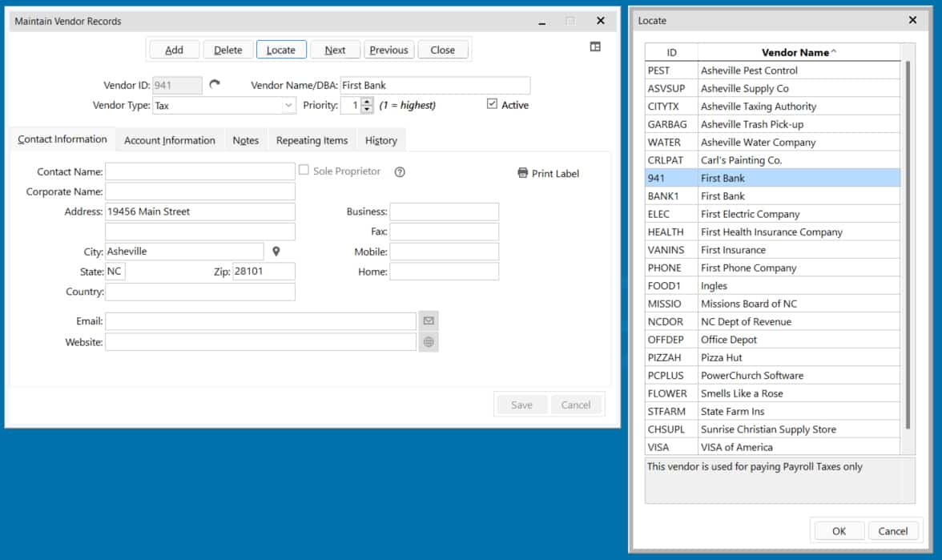This screenshot has width=942, height=560.
Task: Go to the Next vendor record
Action: click(x=335, y=50)
